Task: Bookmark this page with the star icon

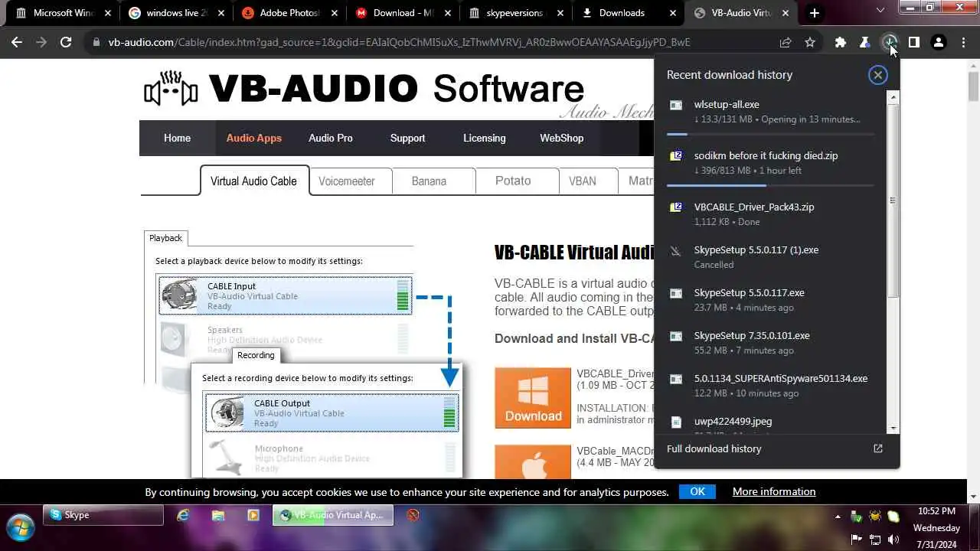Action: coord(810,43)
